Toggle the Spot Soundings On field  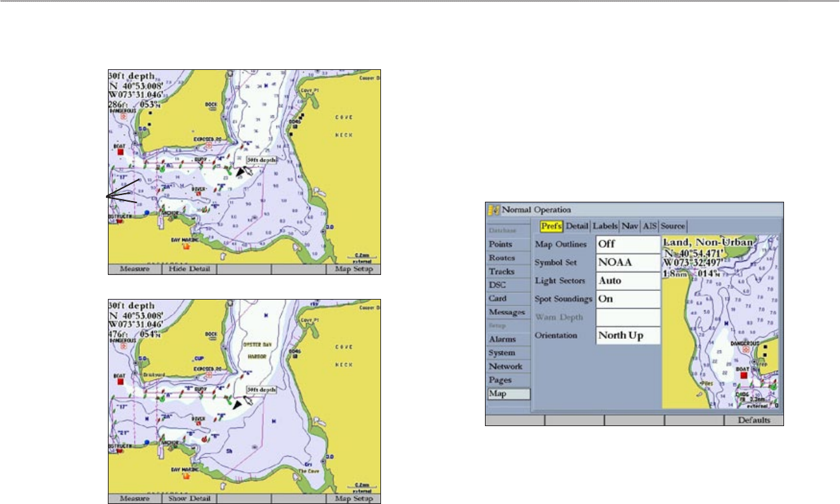[x=628, y=299]
